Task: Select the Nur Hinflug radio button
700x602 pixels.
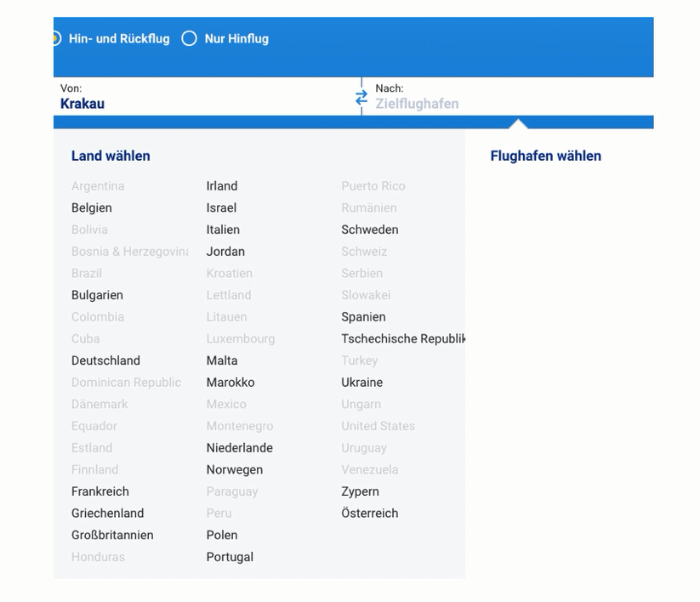Action: click(x=190, y=38)
